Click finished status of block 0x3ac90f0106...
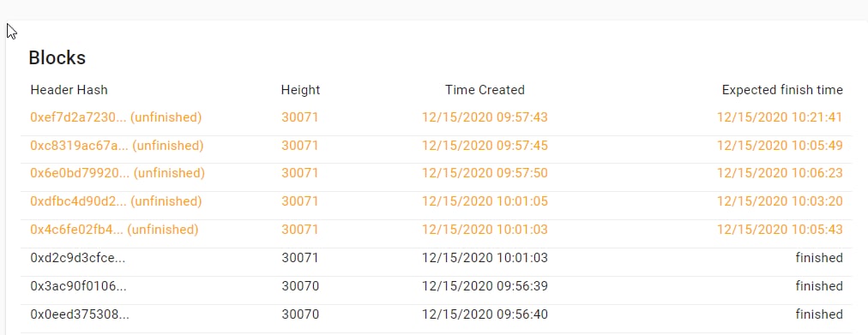The image size is (868, 335). (x=819, y=286)
